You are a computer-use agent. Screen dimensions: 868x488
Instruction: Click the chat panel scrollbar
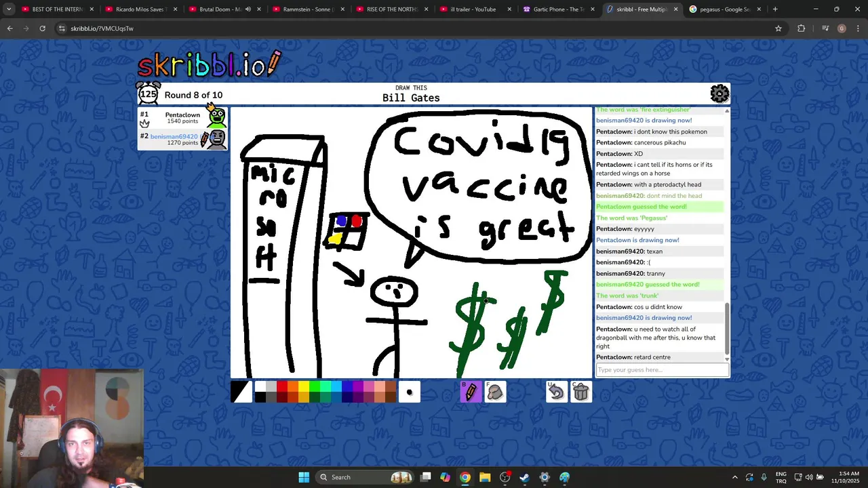coord(727,329)
